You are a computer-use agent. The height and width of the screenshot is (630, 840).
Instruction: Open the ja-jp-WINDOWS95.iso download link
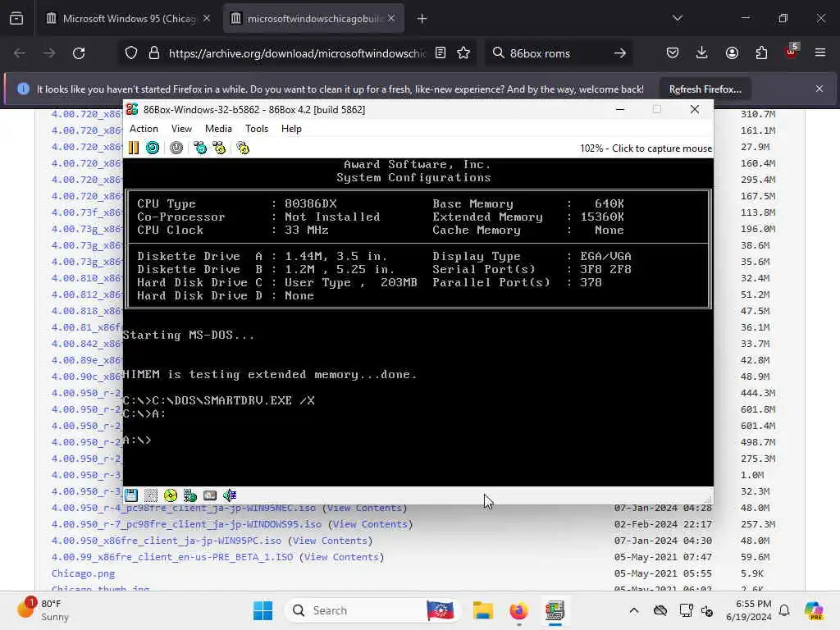tap(186, 524)
